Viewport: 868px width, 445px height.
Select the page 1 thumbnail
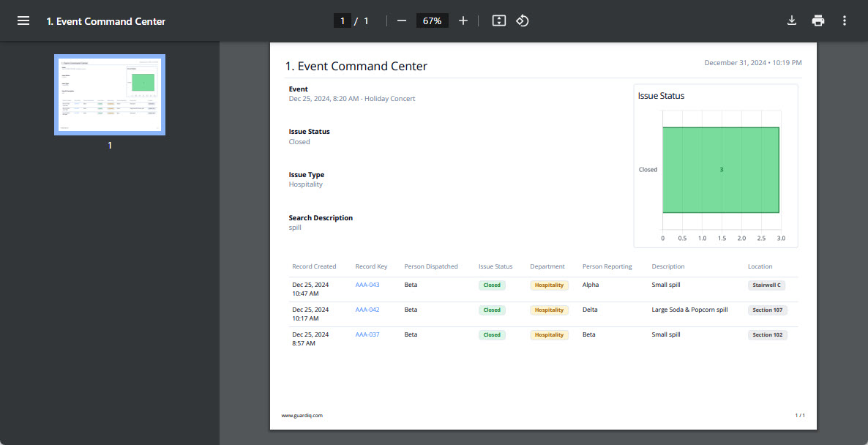tap(110, 94)
